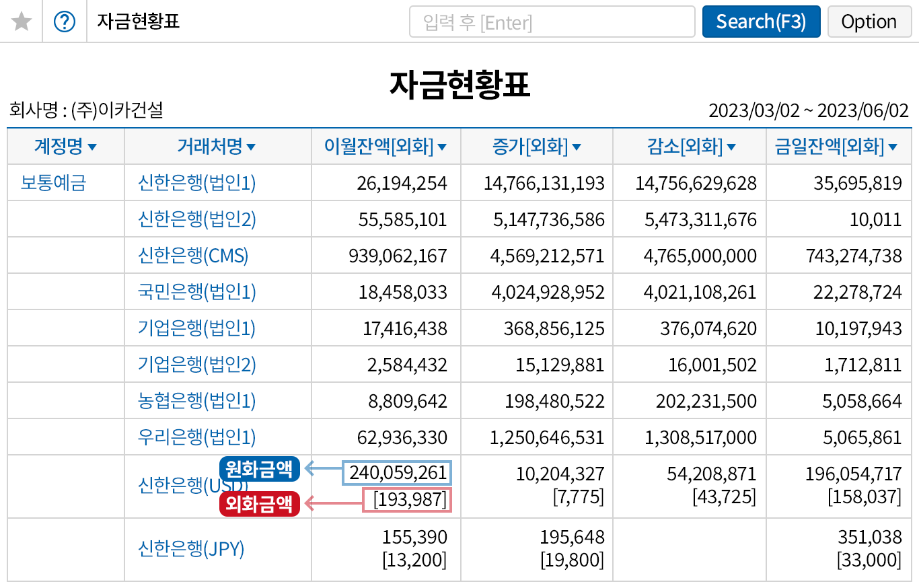
Task: Click the highlighted 240,059,261 amount cell
Action: [398, 474]
